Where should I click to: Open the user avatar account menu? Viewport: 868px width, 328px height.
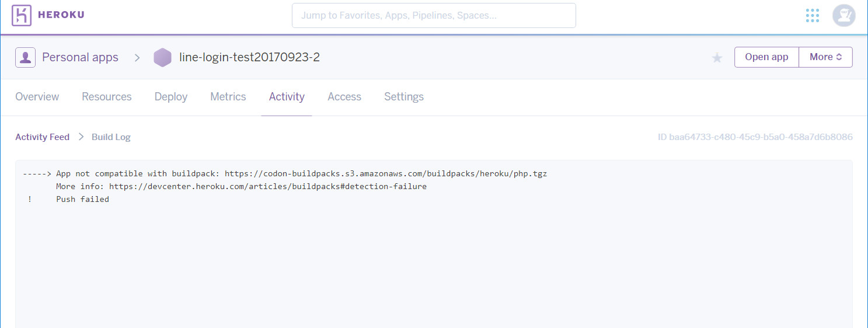(843, 16)
